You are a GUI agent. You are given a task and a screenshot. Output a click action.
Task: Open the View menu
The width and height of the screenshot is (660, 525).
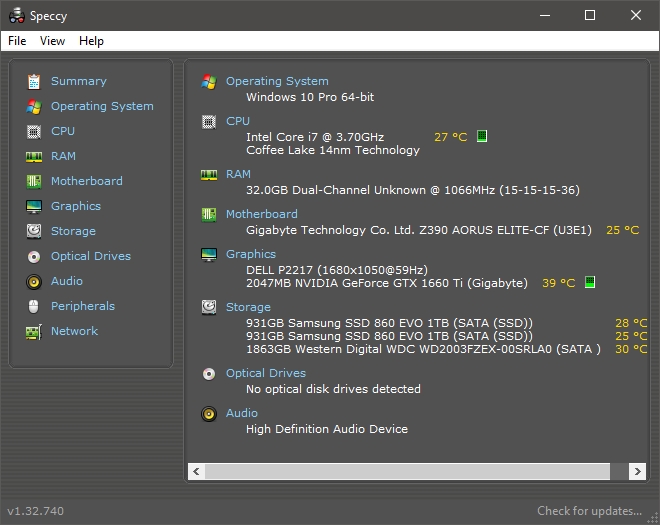pyautogui.click(x=52, y=41)
